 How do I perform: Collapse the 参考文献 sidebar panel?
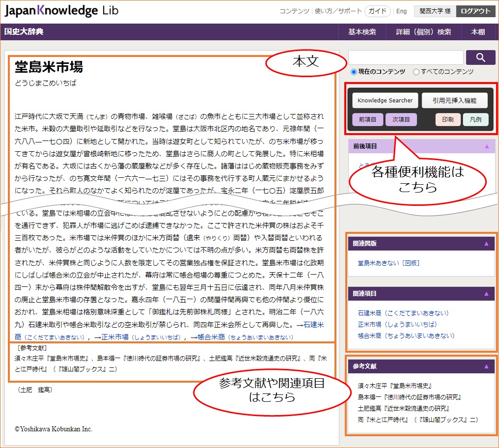487,366
